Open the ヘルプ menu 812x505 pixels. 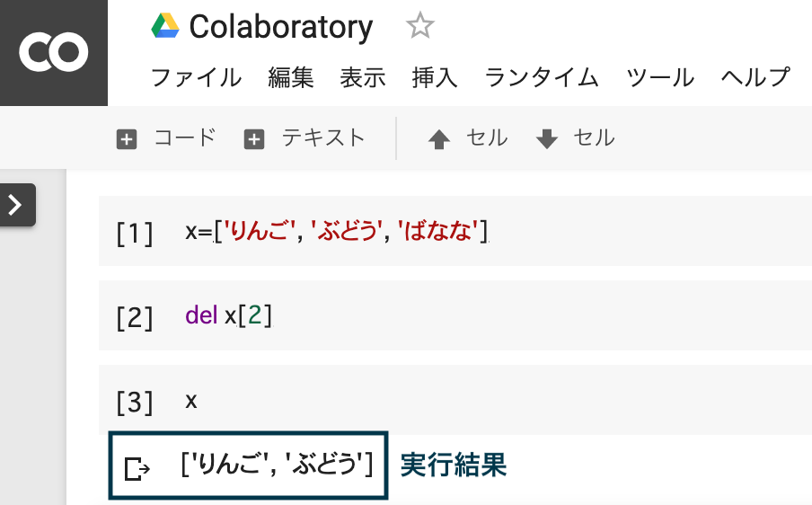pyautogui.click(x=755, y=77)
